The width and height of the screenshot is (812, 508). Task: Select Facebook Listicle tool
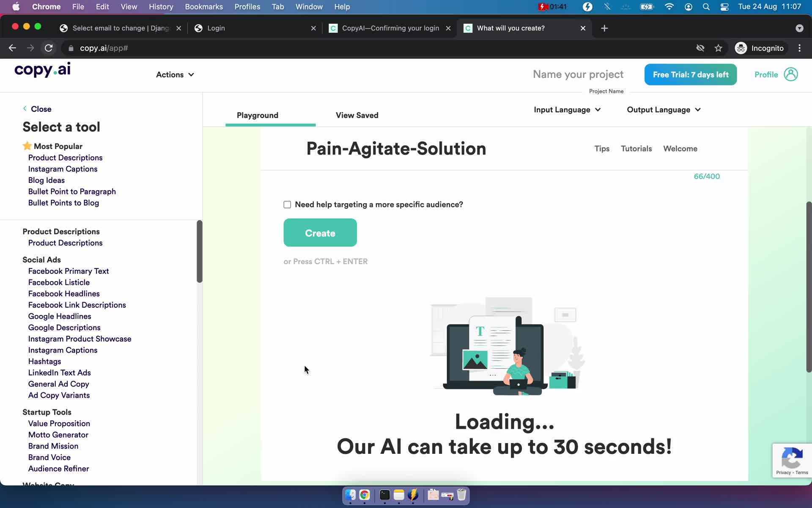click(59, 283)
